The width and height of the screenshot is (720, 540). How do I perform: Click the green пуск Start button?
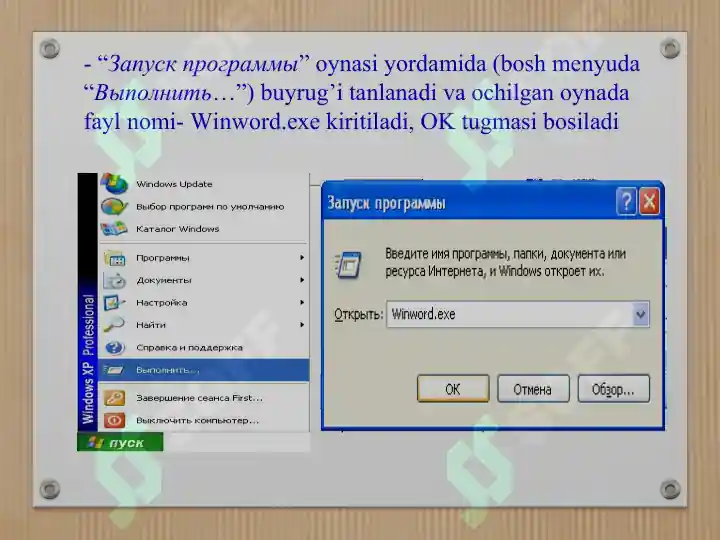pyautogui.click(x=120, y=443)
